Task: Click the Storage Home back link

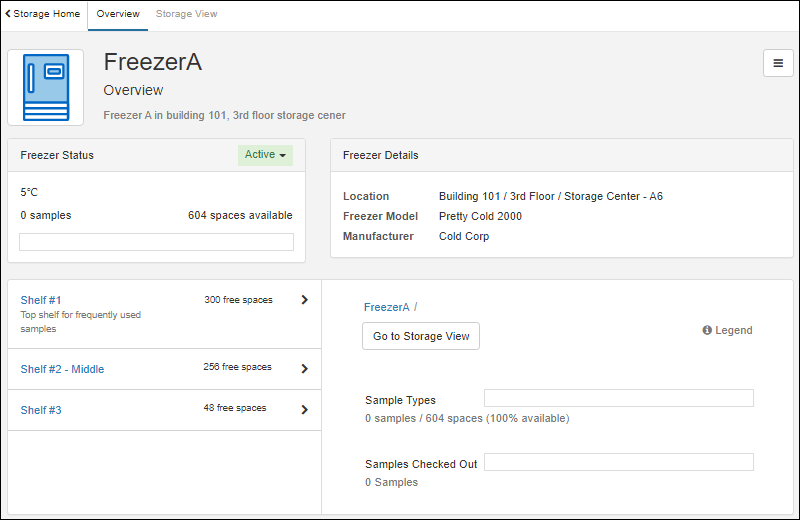Action: pyautogui.click(x=43, y=14)
